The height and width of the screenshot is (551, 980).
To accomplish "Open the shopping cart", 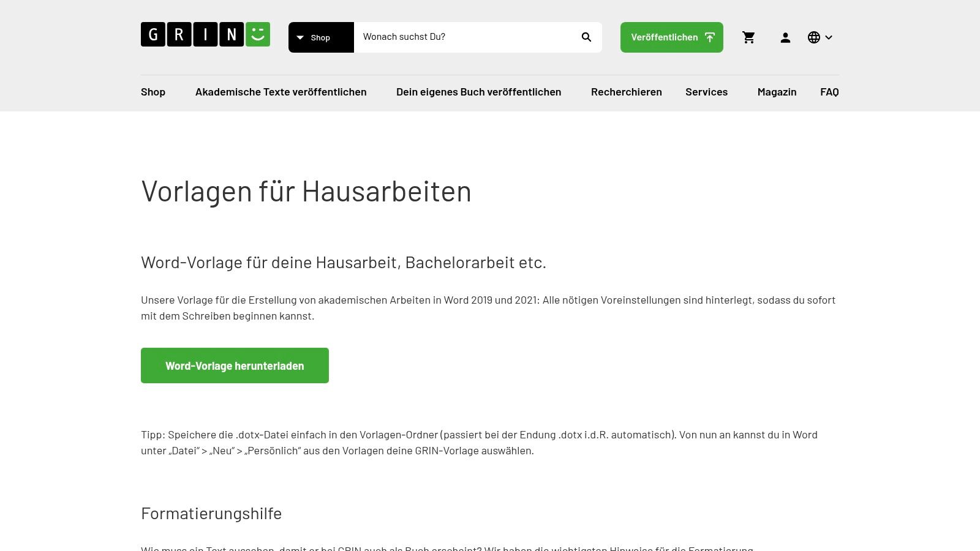I will click(748, 37).
